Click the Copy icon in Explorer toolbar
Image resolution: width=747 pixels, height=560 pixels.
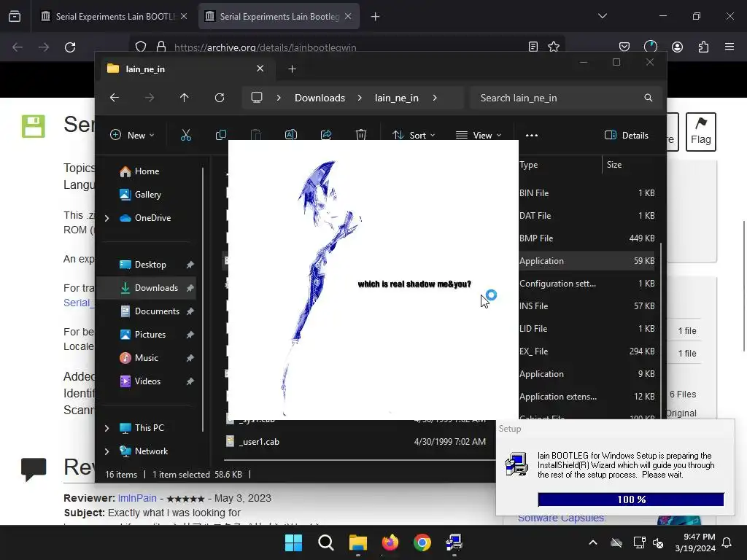(x=220, y=135)
